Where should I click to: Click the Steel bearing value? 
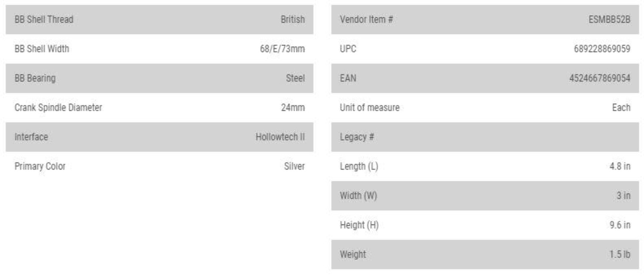click(x=295, y=78)
